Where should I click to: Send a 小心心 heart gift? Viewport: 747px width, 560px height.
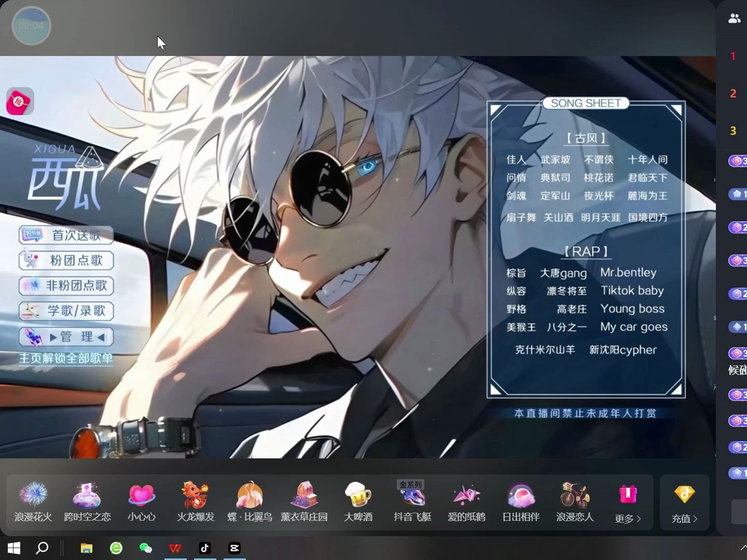coord(142,501)
